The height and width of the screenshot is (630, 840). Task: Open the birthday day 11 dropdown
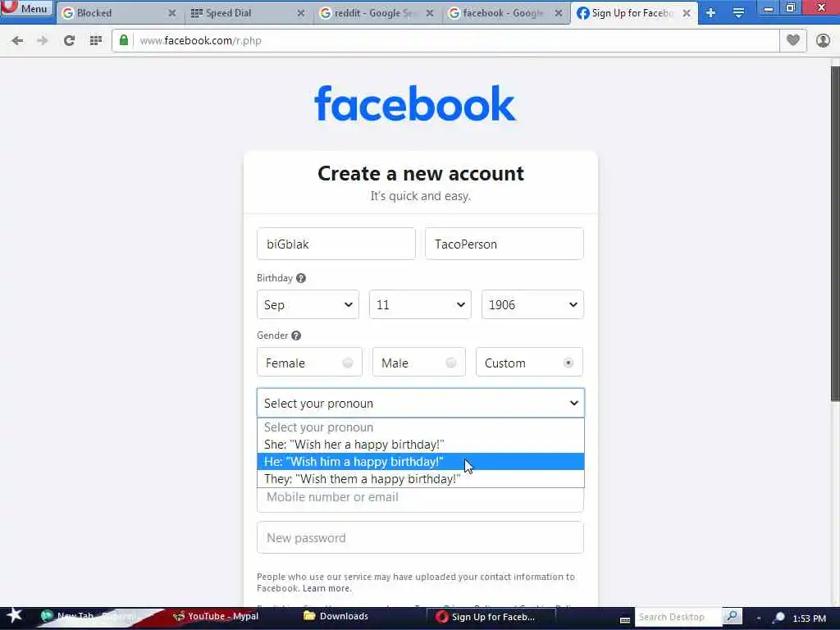pos(420,304)
